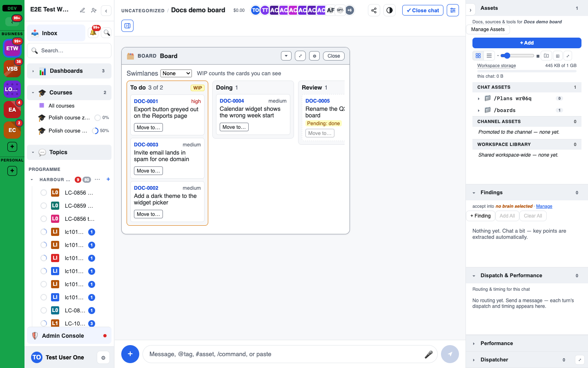Viewport: 588px width, 368px height.
Task: Click the Manage link in Findings
Action: click(x=544, y=206)
